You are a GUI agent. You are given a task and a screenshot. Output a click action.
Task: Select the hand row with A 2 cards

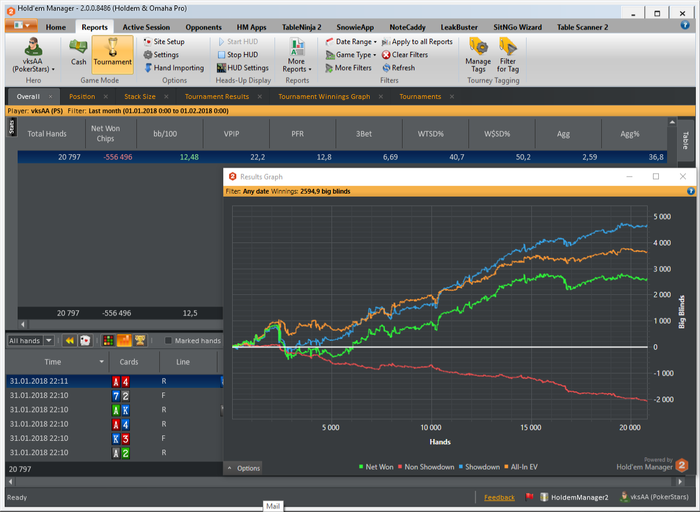tap(114, 453)
